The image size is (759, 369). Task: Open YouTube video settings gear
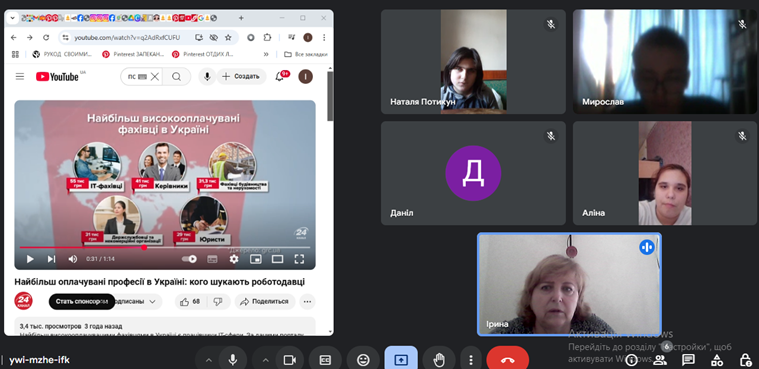[x=234, y=259]
